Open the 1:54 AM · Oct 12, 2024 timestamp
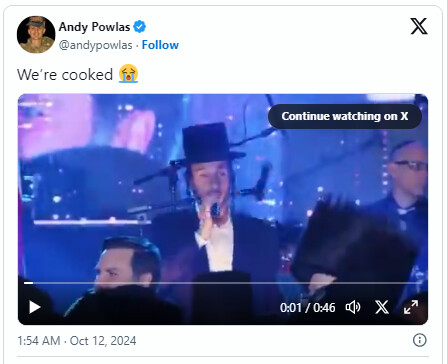Viewport: 447px width, 364px height. point(77,341)
